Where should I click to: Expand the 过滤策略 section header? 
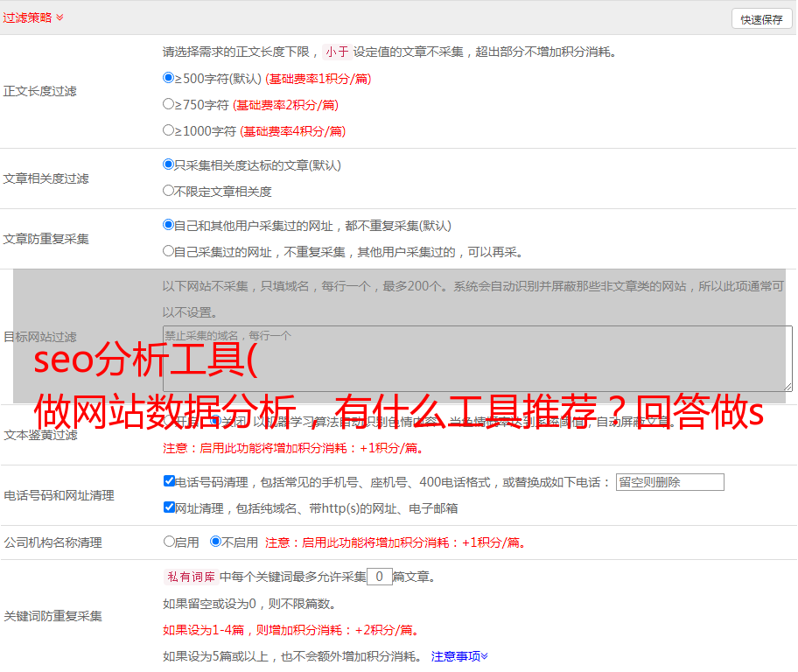33,17
